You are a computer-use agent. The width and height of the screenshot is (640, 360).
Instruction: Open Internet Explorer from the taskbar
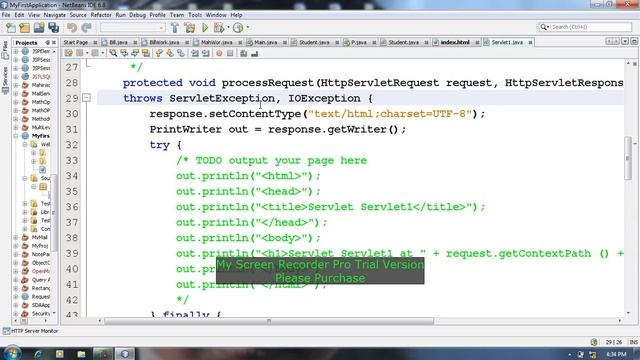38,354
